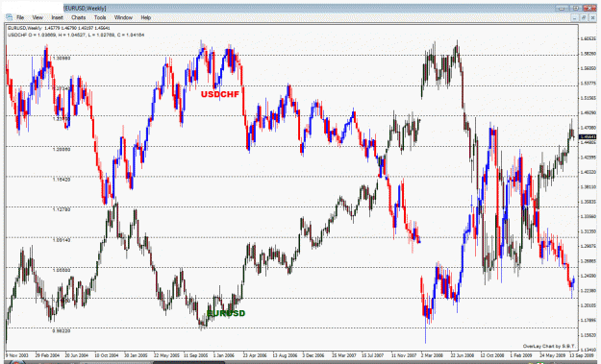The image size is (601, 364).
Task: Click the 10 Oct 2004 date label
Action: (x=107, y=355)
